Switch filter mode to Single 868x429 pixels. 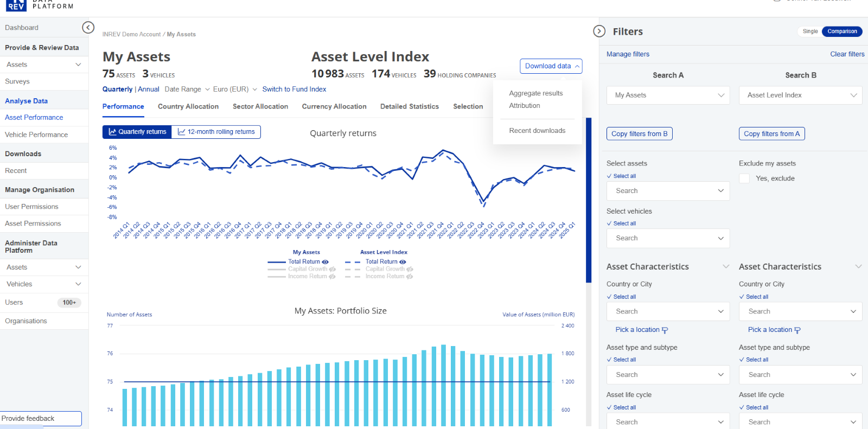point(810,31)
